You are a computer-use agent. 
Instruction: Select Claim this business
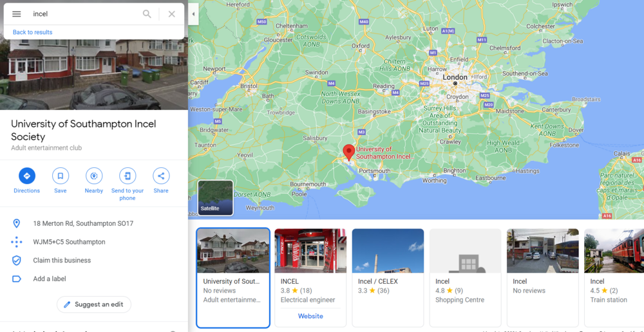pyautogui.click(x=62, y=260)
